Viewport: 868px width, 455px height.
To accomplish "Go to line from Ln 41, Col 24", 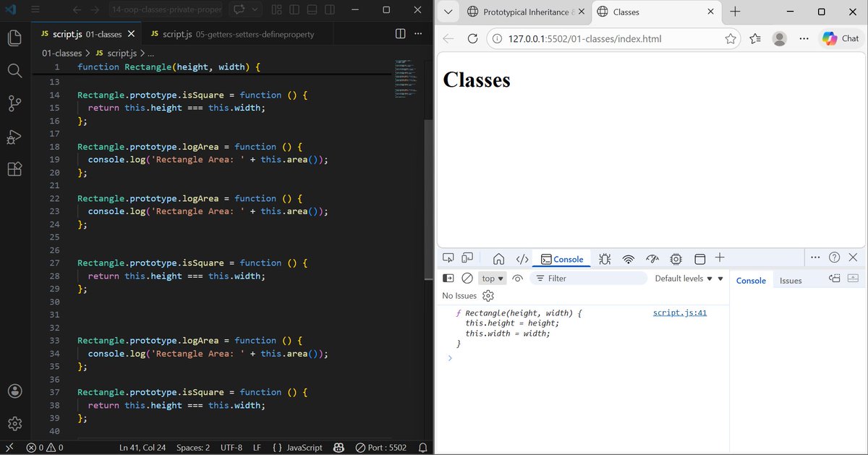I will [142, 448].
